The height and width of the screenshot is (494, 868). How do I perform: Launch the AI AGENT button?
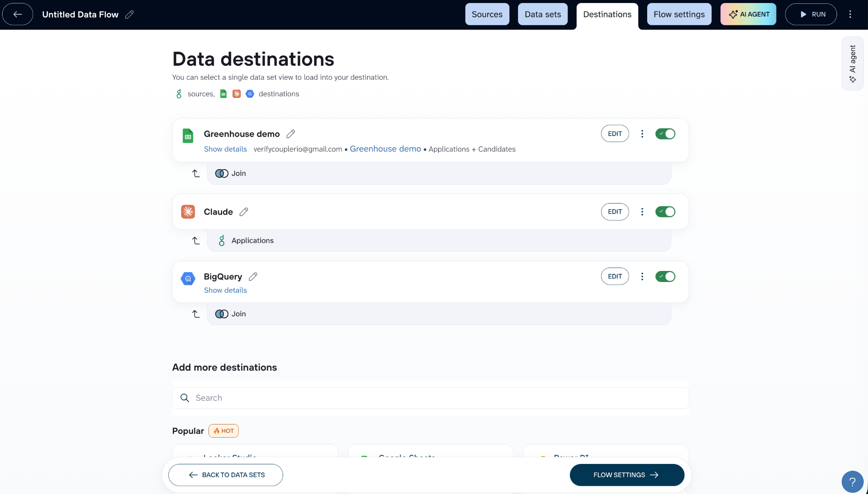(748, 14)
